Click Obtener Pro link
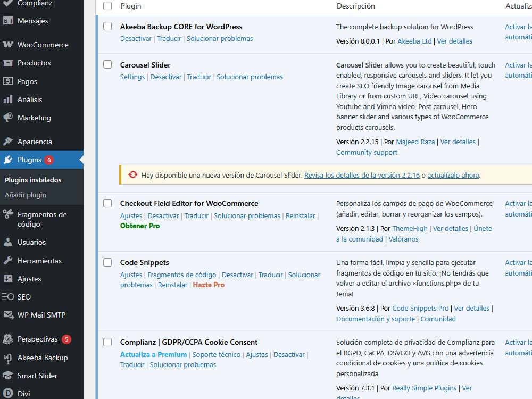The image size is (532, 399). (140, 226)
